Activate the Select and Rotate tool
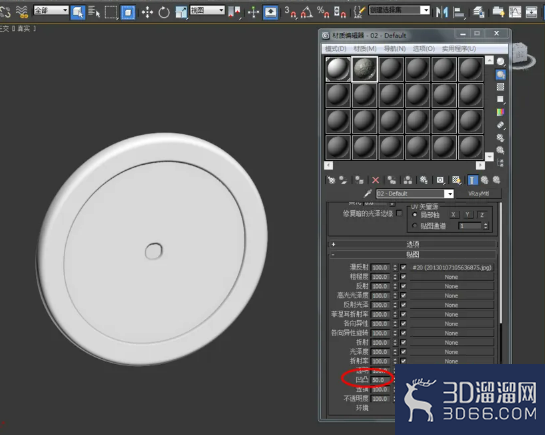 tap(164, 13)
